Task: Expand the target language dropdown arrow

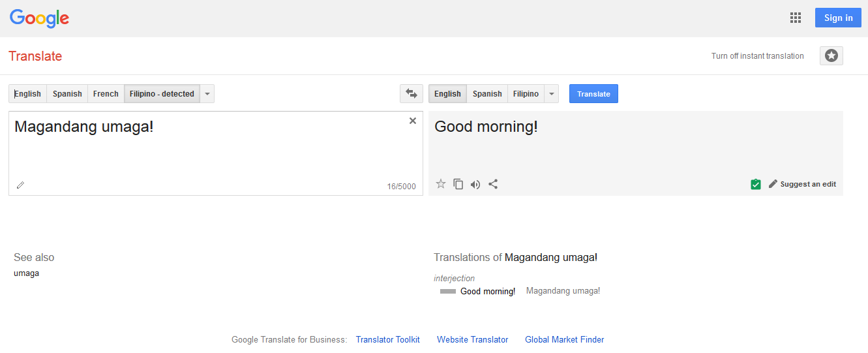Action: (x=552, y=94)
